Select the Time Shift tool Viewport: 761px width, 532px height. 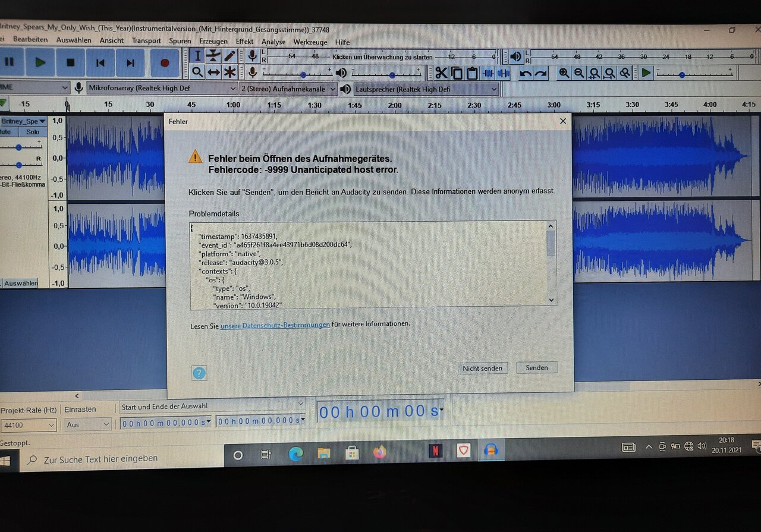(x=214, y=72)
